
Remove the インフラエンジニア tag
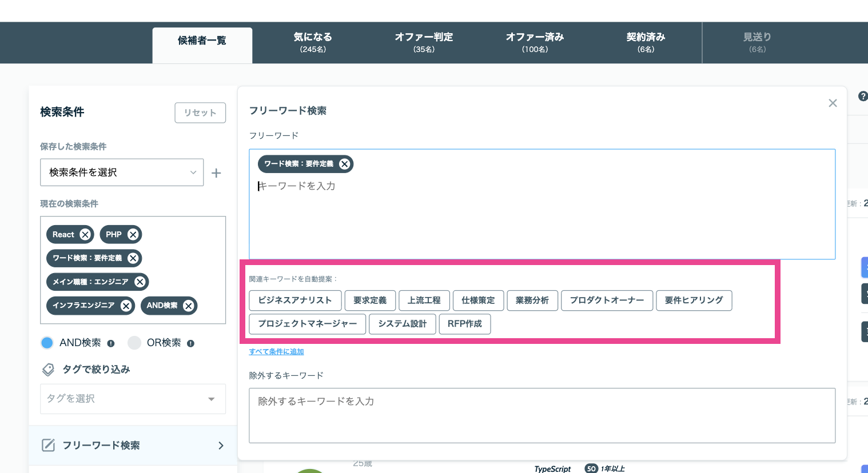pyautogui.click(x=126, y=306)
